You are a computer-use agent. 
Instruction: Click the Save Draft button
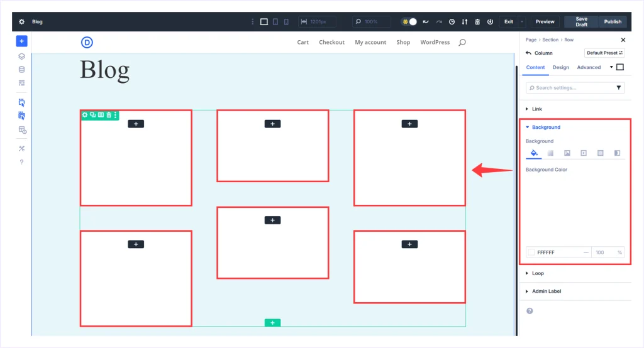[x=581, y=22]
